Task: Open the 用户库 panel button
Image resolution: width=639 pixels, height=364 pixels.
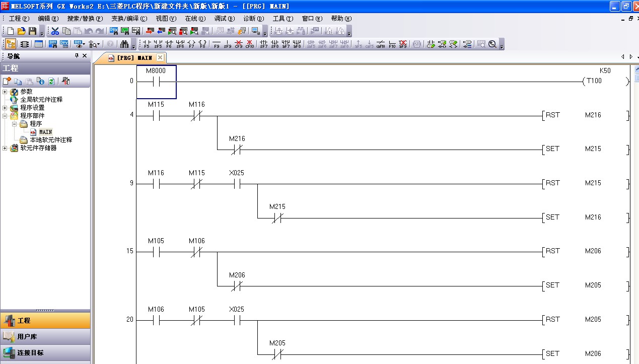Action: point(45,336)
